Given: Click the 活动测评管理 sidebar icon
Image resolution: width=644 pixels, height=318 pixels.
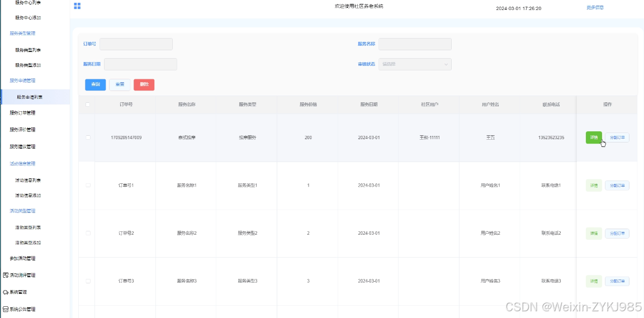Looking at the screenshot, I should coord(6,275).
